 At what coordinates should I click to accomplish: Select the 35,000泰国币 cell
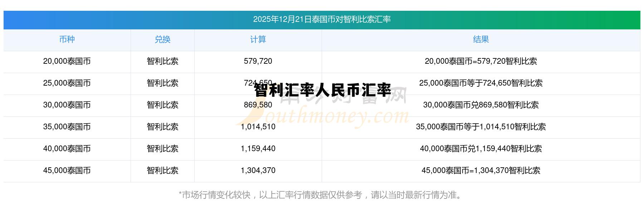point(67,127)
